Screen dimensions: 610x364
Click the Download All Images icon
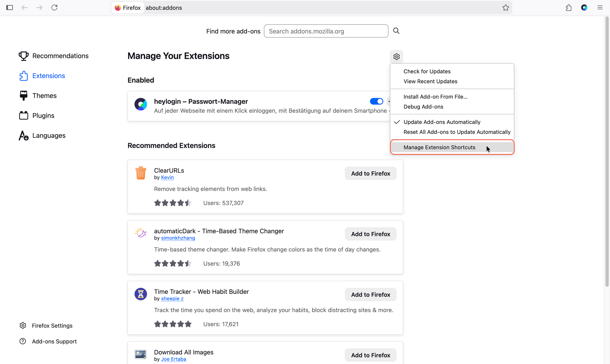point(141,354)
